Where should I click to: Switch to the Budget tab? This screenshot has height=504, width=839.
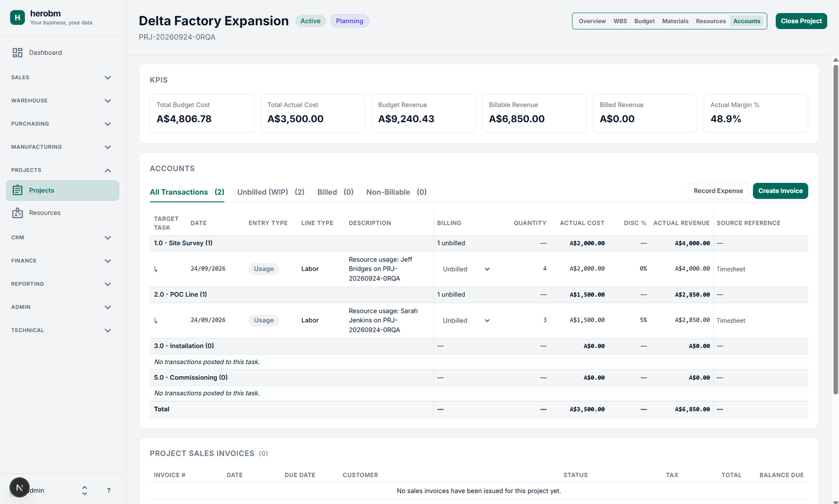(x=644, y=21)
